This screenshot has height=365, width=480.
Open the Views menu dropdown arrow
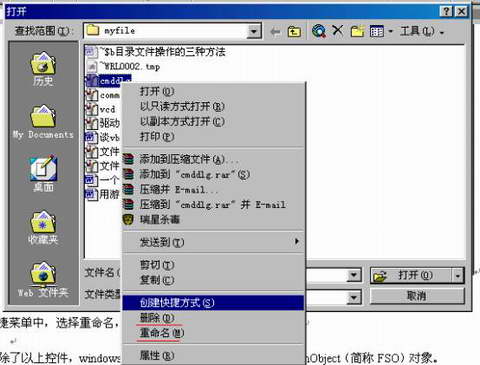(x=390, y=32)
